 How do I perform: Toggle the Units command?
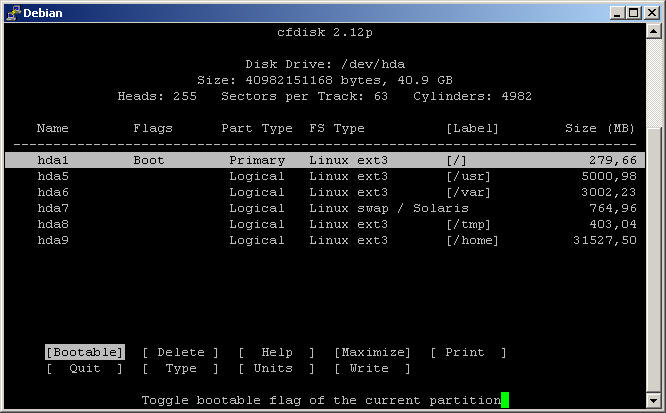(276, 368)
